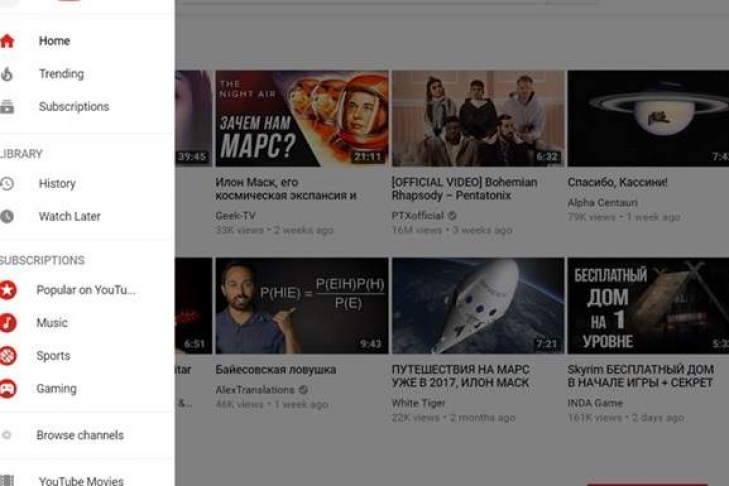Viewport: 729px width, 486px height.
Task: Click the Home icon in sidebar
Action: 7,41
